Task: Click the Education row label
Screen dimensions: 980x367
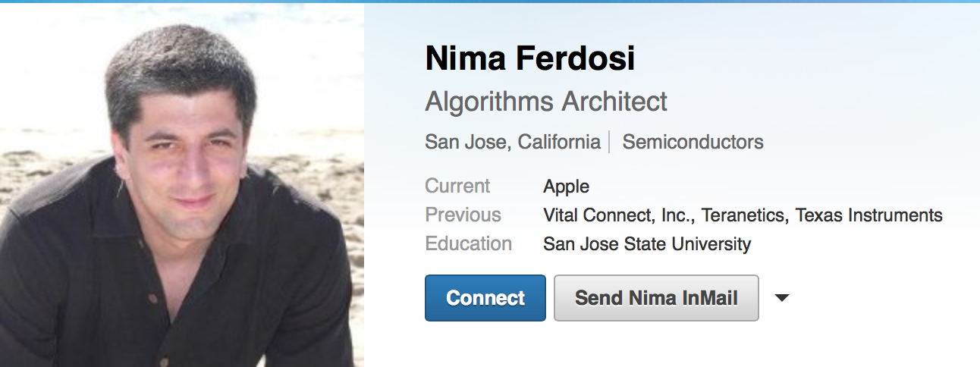Action: point(468,244)
